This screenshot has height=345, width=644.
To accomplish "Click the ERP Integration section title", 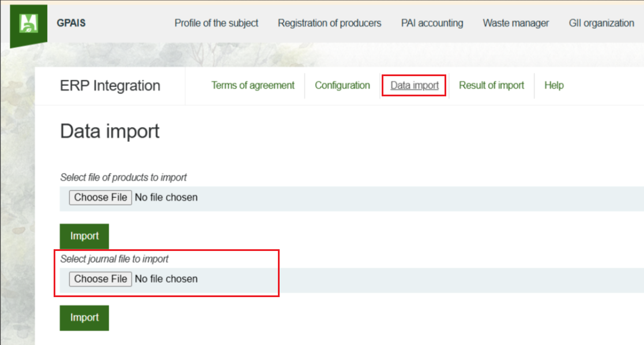I will [110, 86].
